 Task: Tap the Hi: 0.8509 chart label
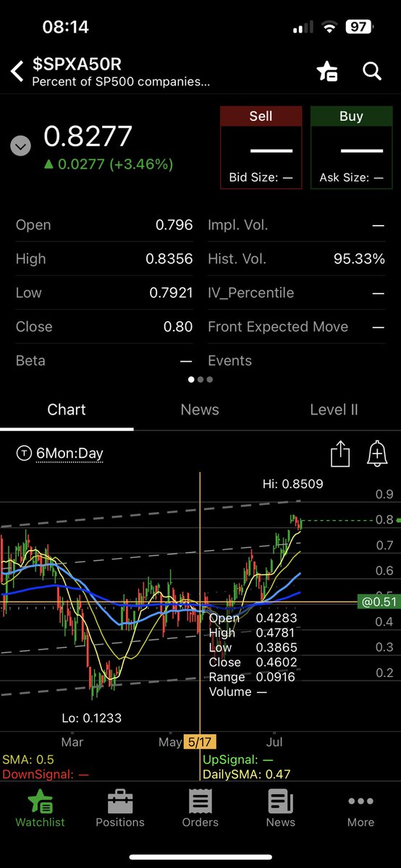point(292,484)
